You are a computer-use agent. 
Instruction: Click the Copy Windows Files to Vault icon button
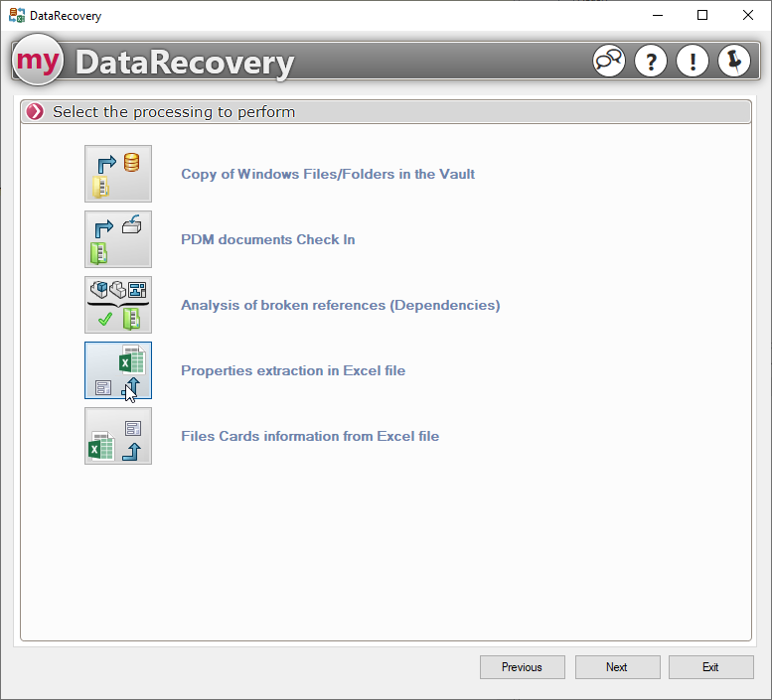point(118,174)
